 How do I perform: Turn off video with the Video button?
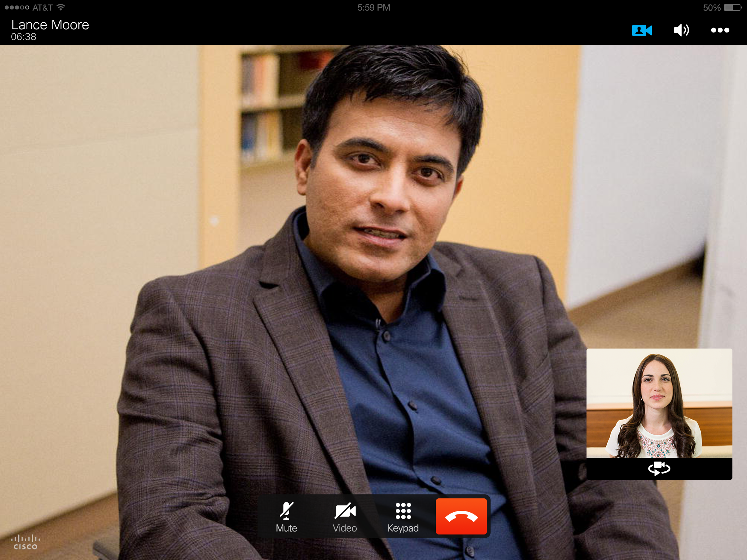click(x=345, y=517)
